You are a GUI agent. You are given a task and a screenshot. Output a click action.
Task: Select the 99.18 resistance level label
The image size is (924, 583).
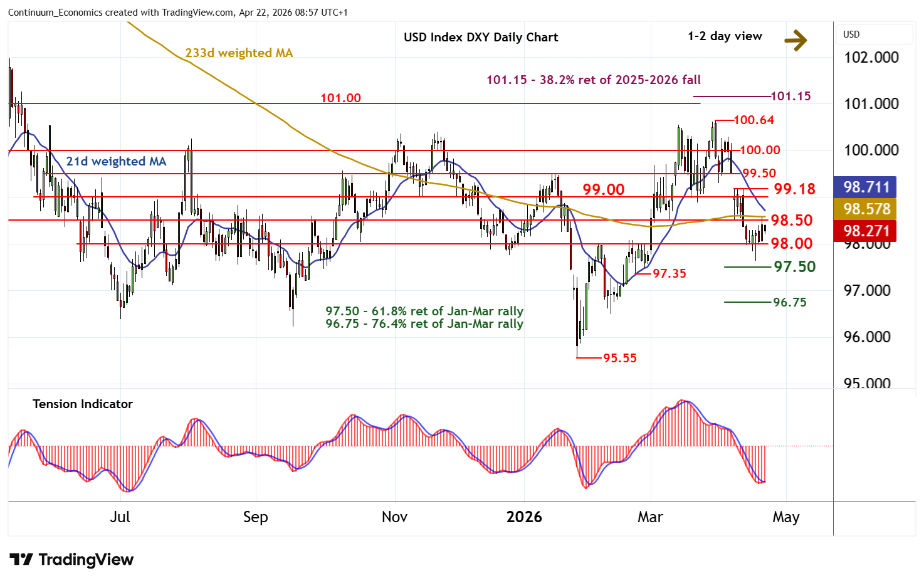point(794,189)
